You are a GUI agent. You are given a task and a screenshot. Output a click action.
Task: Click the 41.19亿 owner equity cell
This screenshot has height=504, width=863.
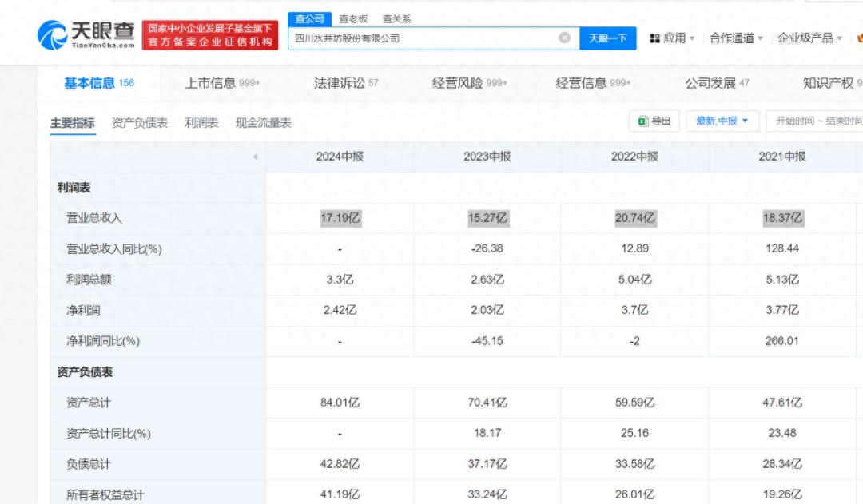(340, 494)
